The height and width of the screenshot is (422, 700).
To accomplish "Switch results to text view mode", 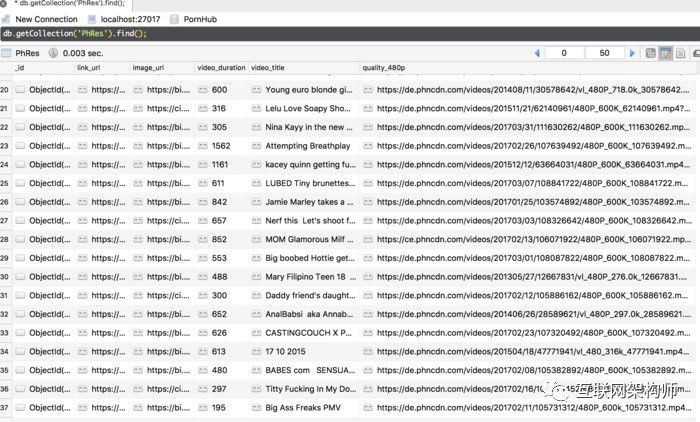I will [x=680, y=53].
